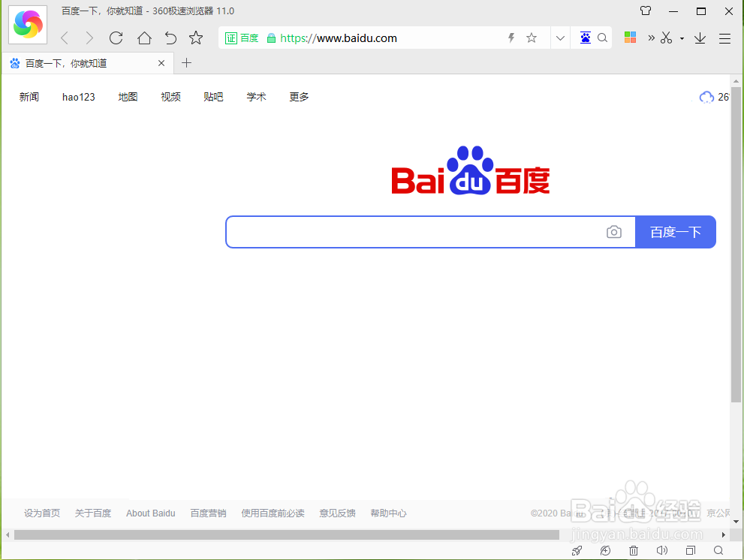The height and width of the screenshot is (560, 744).
Task: Click the Baidu paw search engine icon
Action: pos(586,38)
